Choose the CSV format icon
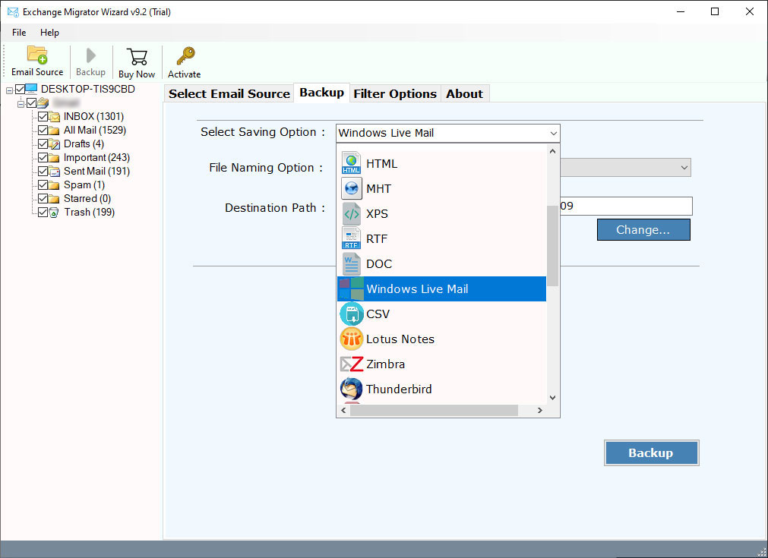This screenshot has height=558, width=768. pyautogui.click(x=351, y=314)
